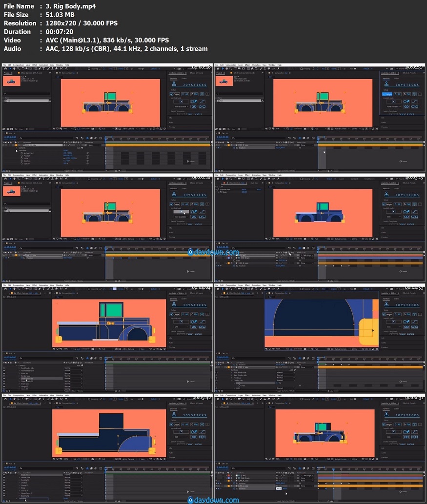Click the snapshot camera icon in 00:00:48 viewer
The height and width of the screenshot is (504, 427).
tap(92, 129)
